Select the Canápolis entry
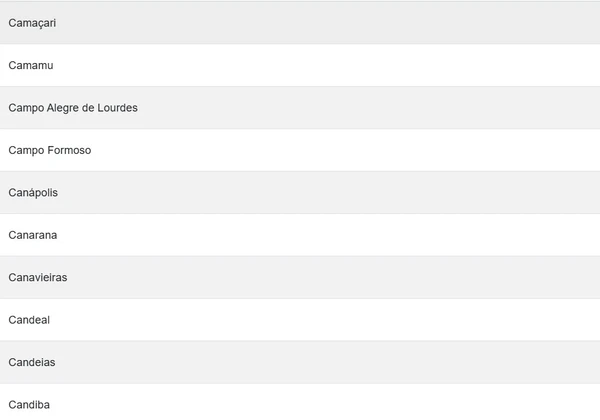 [x=33, y=192]
